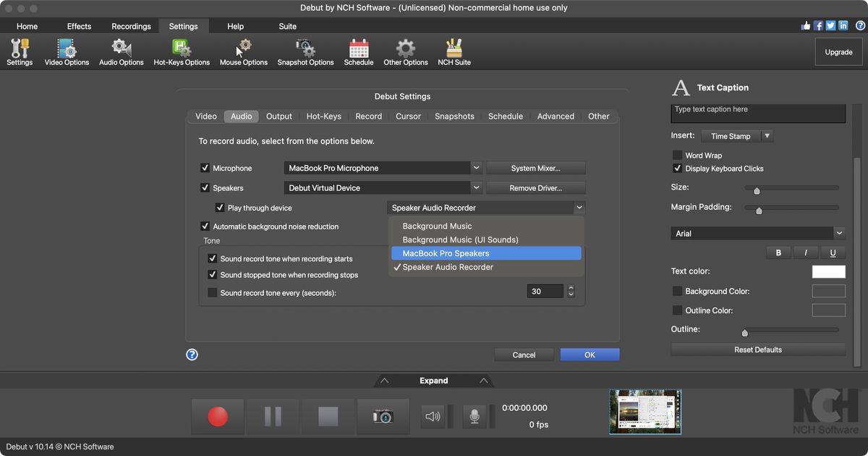Click the snapshot camera icon

coord(383,415)
